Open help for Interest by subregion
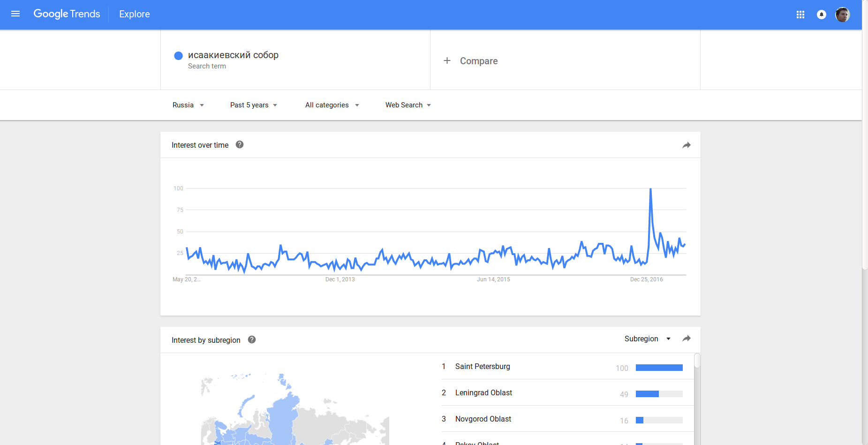Screen dimensions: 868x445 pos(252,339)
